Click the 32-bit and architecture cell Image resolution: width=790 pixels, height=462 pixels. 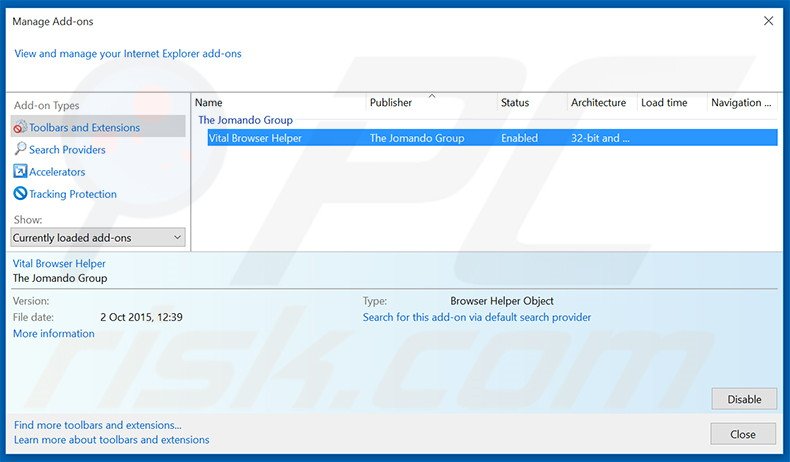pyautogui.click(x=600, y=138)
